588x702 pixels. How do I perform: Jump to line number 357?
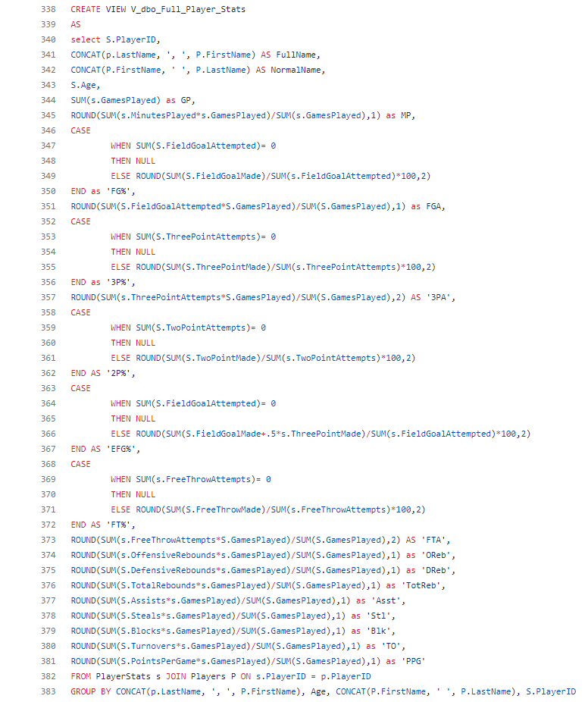point(48,297)
